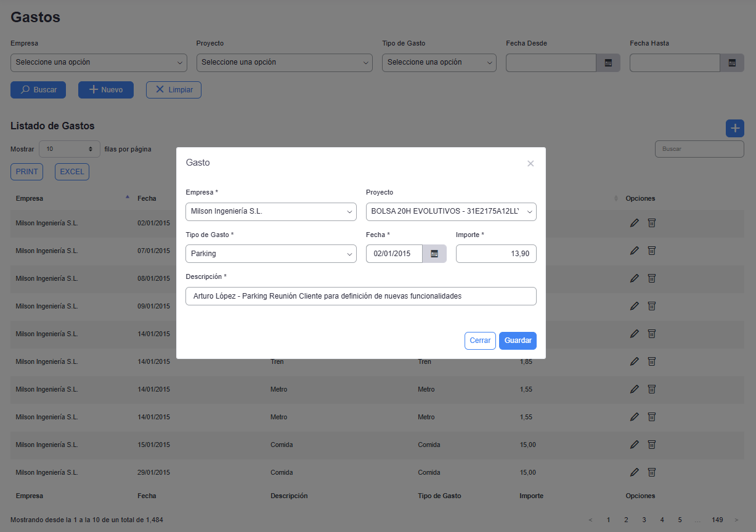Jump to last page 149
Screen dimensions: 756x532
pyautogui.click(x=717, y=520)
